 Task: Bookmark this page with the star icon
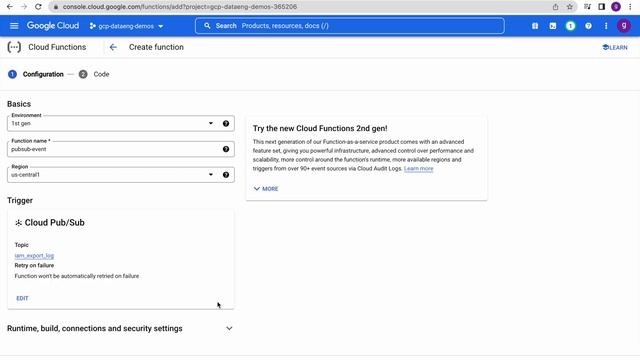click(x=570, y=7)
